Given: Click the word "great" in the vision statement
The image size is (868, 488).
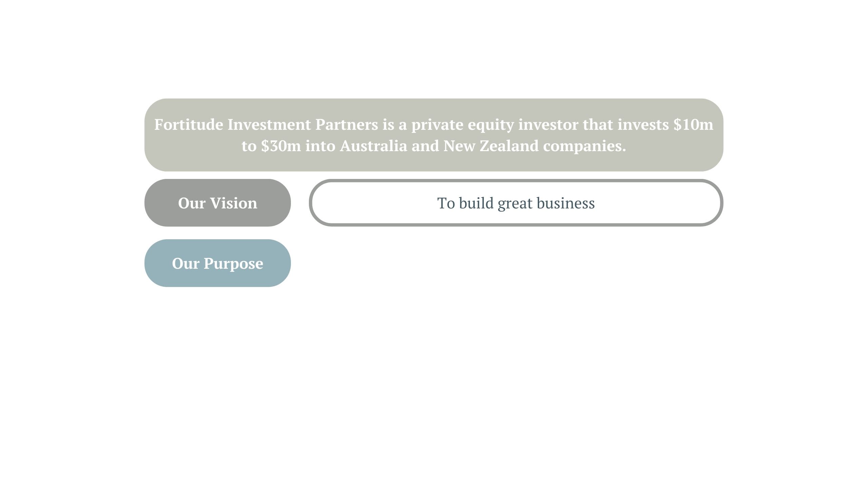Looking at the screenshot, I should [515, 203].
